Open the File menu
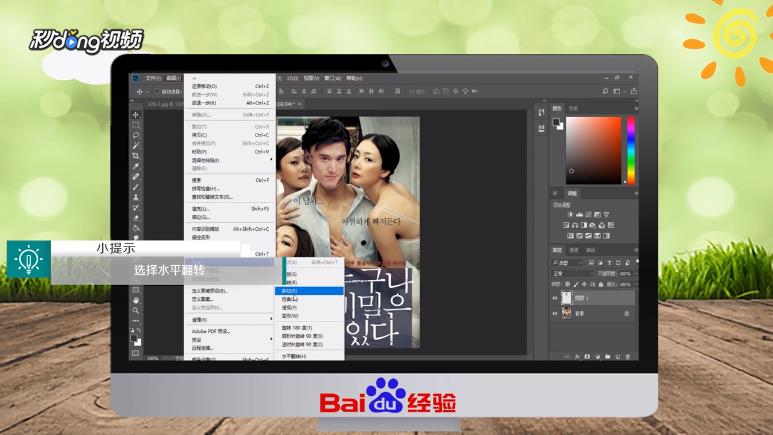 pyautogui.click(x=153, y=78)
